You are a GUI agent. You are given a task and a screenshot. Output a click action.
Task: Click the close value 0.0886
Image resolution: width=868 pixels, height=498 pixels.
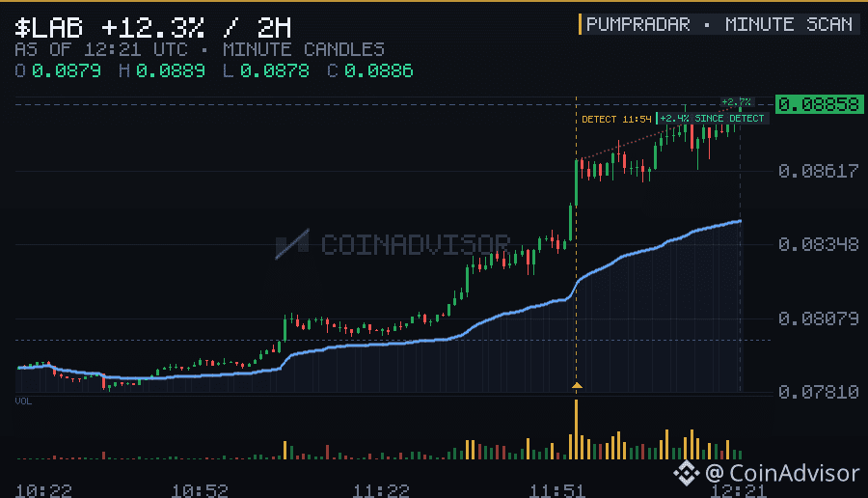(379, 70)
